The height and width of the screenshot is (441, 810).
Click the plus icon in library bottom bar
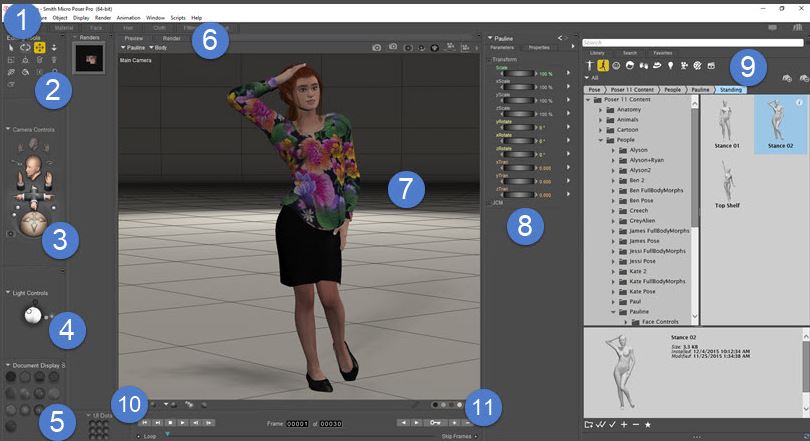624,424
